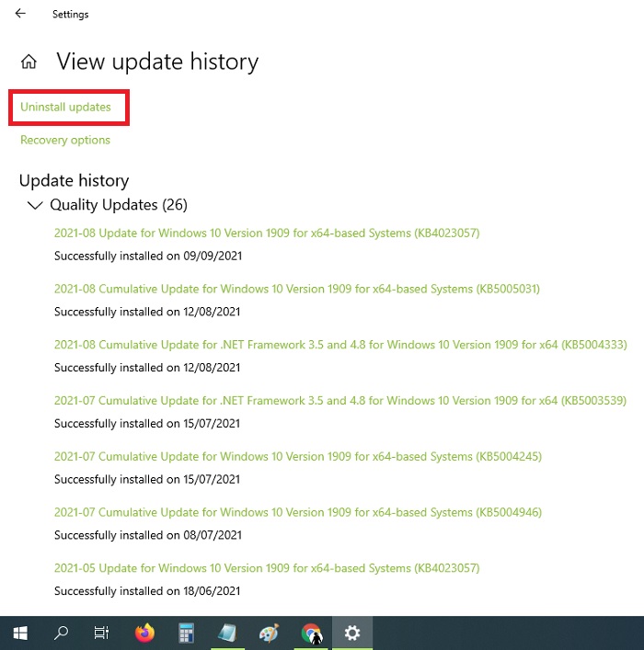Screen dimensions: 644x650
Task: Launch Firefox from the taskbar
Action: (144, 633)
